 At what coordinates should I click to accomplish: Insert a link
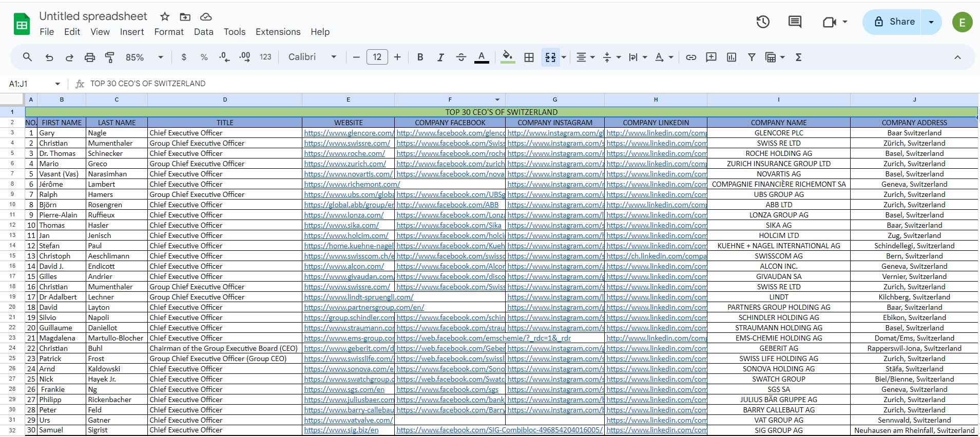pos(691,57)
